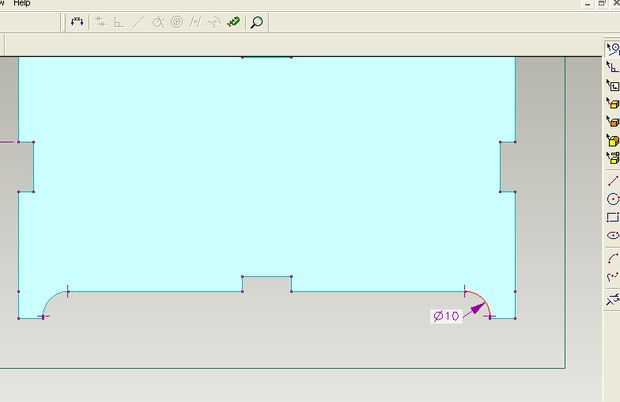Click the dimension tool with up-down arrows
This screenshot has height=402, width=620.
pos(77,22)
